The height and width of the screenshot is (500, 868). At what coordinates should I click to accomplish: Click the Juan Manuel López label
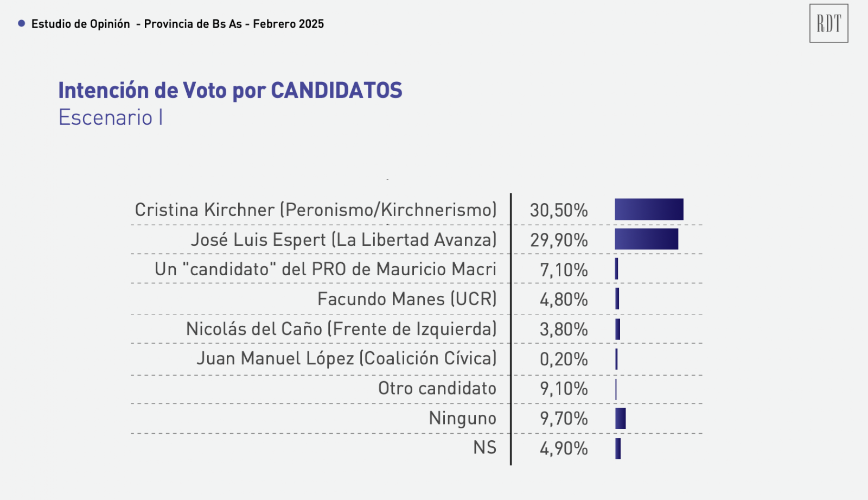346,359
